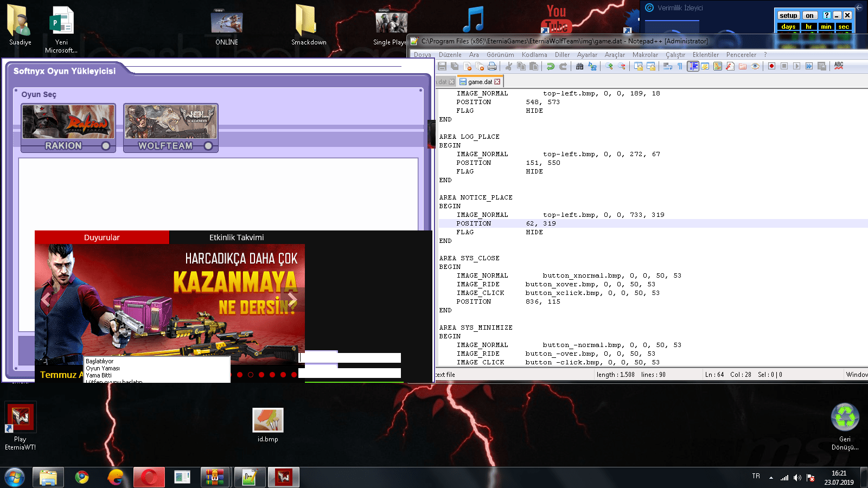The width and height of the screenshot is (868, 488).
Task: Click Save All in Notepad++ toolbar
Action: pyautogui.click(x=455, y=66)
